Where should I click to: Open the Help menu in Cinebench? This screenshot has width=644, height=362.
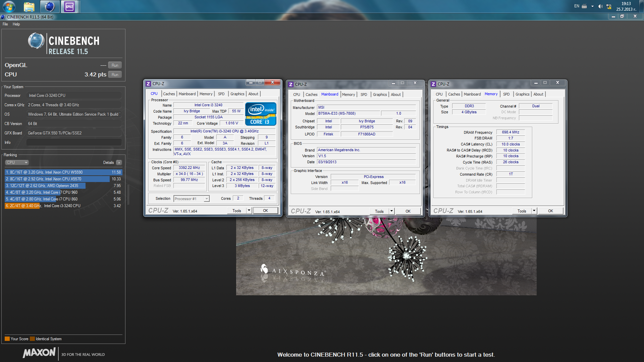(x=16, y=24)
